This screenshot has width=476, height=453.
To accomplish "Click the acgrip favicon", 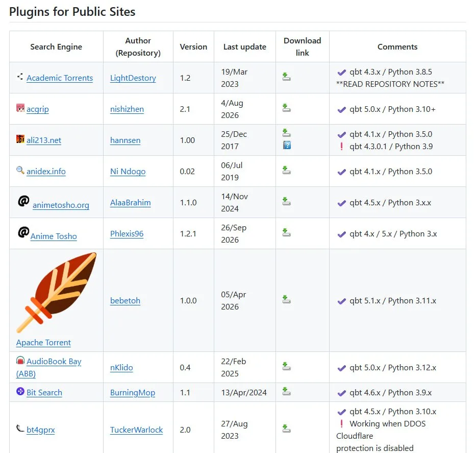I will [x=20, y=108].
